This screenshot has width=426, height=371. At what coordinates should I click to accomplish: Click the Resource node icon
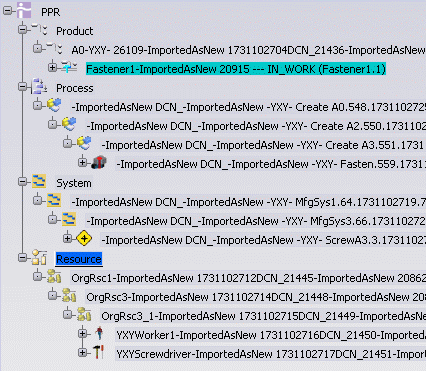pyautogui.click(x=39, y=257)
